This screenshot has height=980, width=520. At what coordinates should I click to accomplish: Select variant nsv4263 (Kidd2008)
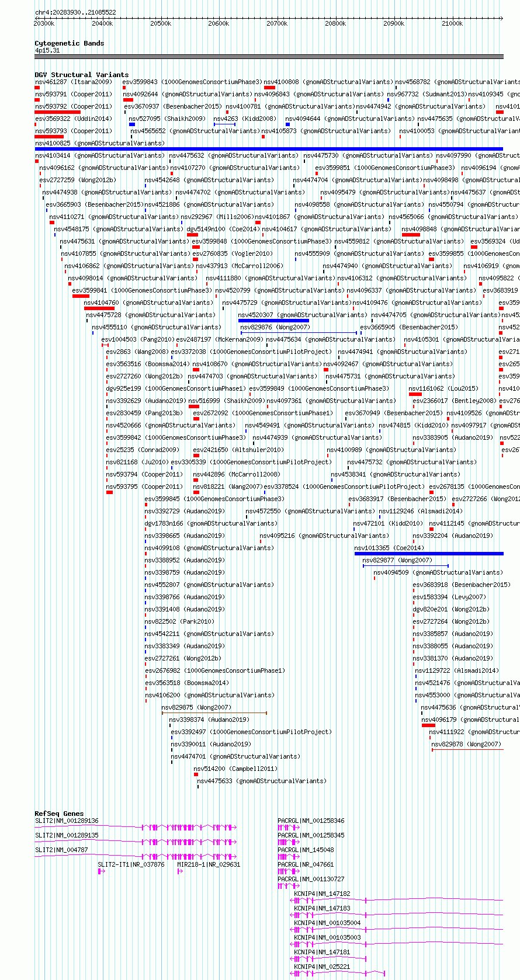click(244, 119)
